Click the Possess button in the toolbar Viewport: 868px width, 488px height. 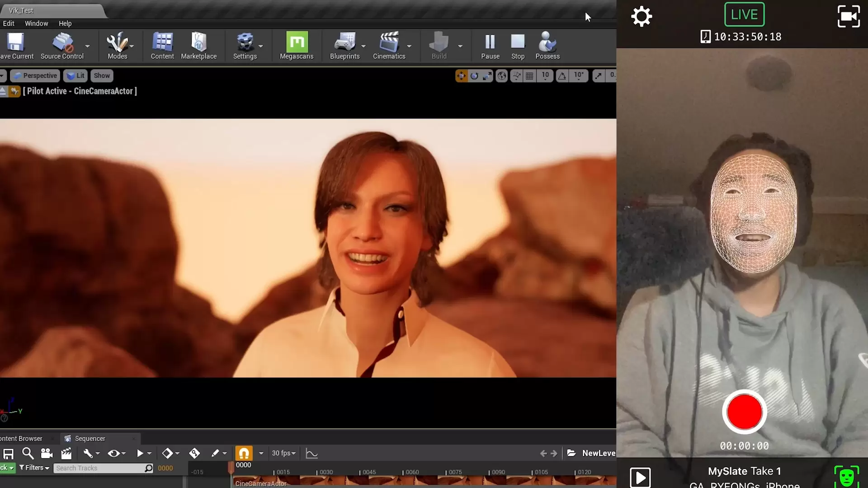click(547, 46)
